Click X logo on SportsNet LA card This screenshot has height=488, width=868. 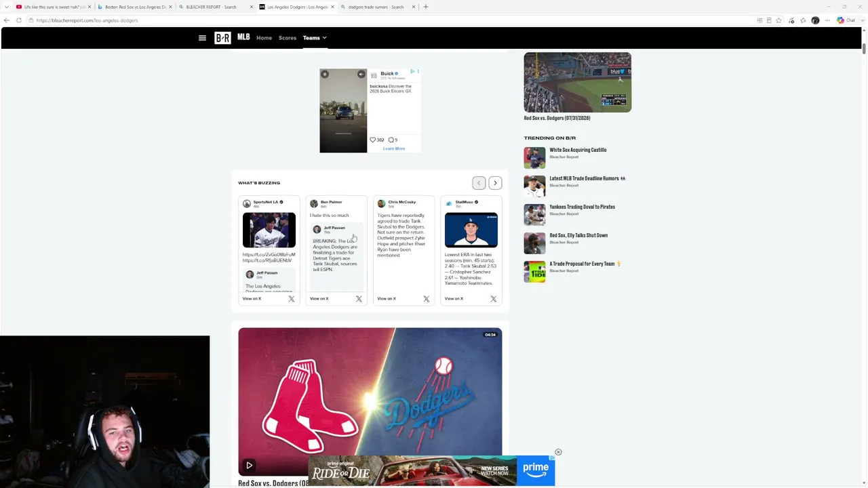292,298
